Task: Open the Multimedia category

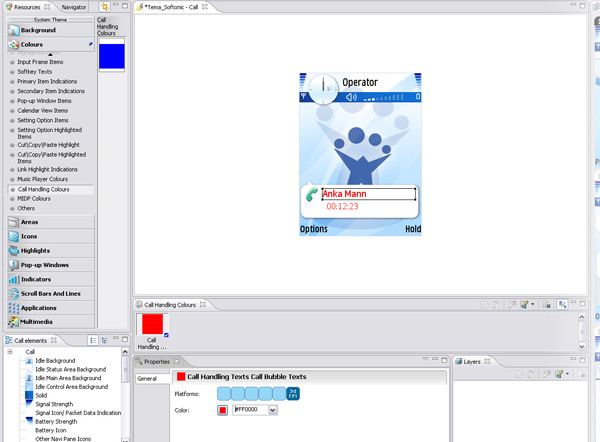Action: [13, 322]
